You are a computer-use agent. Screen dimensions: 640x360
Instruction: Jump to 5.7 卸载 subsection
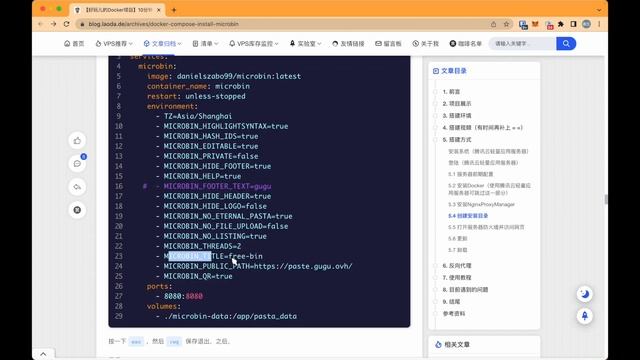tap(458, 250)
